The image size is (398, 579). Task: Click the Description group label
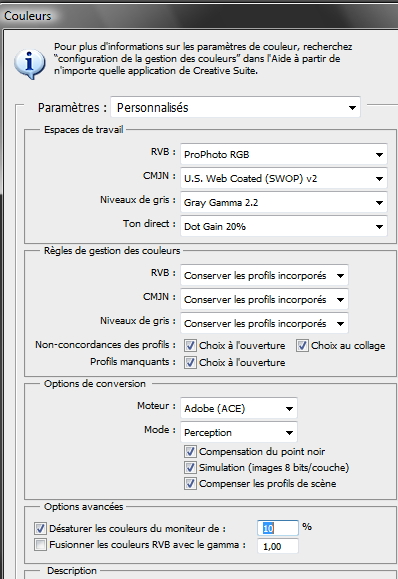point(72,571)
